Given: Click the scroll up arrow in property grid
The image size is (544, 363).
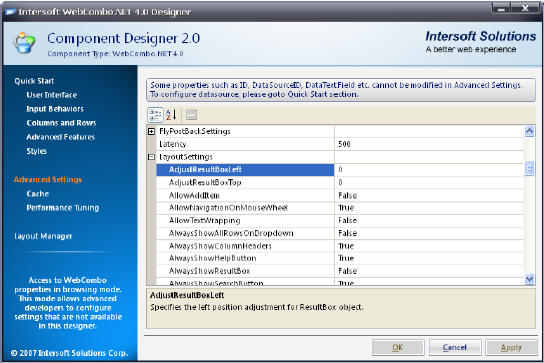Looking at the screenshot, I should [529, 131].
